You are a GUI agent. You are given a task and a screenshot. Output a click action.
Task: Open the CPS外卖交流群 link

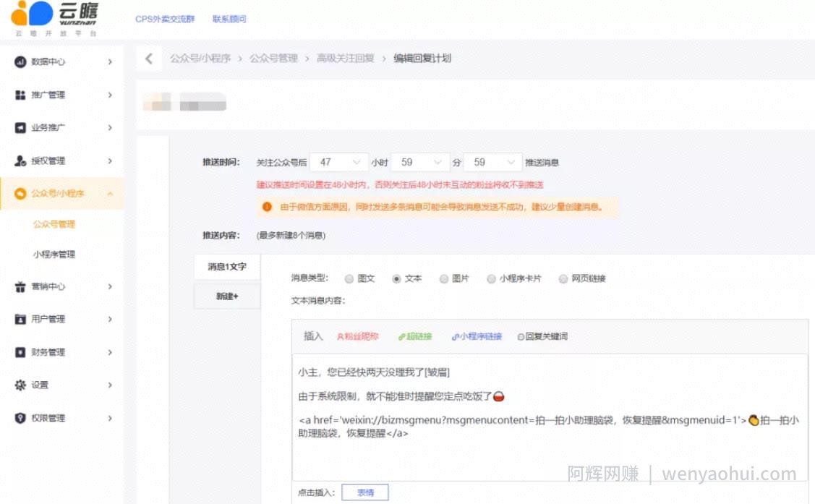point(165,20)
